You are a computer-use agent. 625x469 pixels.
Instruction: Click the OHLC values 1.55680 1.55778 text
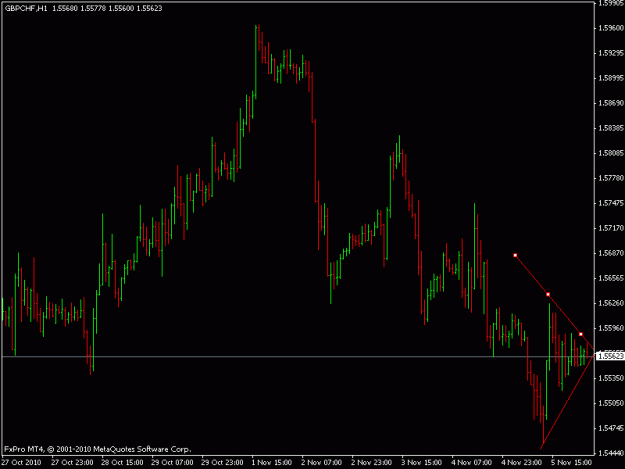79,8
